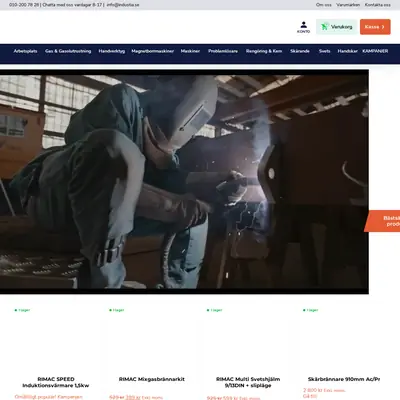
Task: Expand the Maskiner category
Action: 190,51
